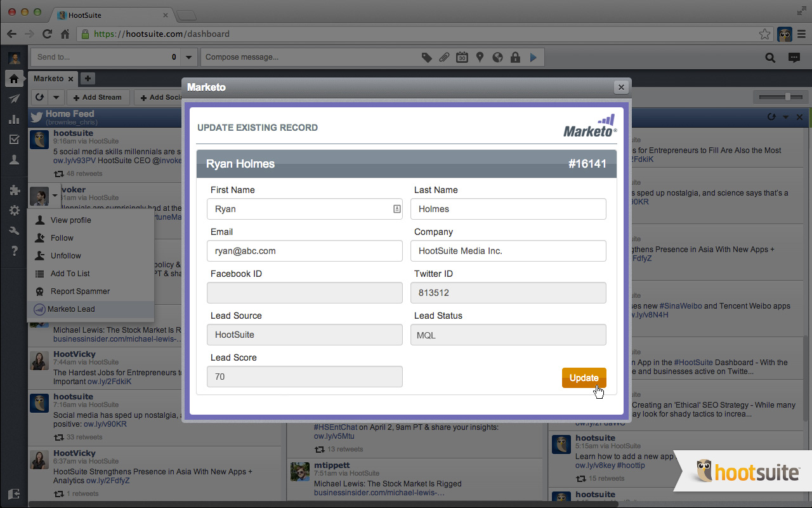Open the Analytics bar chart sidebar icon
The width and height of the screenshot is (812, 508).
click(x=14, y=119)
